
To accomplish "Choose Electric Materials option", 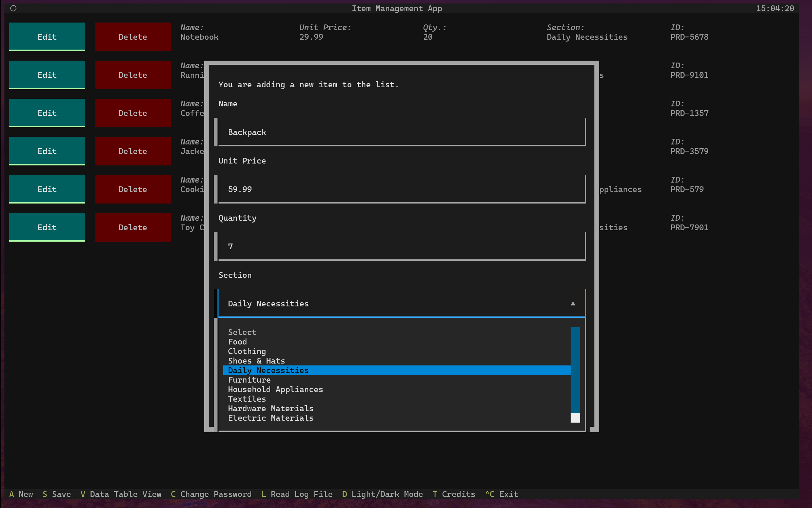I will pyautogui.click(x=396, y=418).
